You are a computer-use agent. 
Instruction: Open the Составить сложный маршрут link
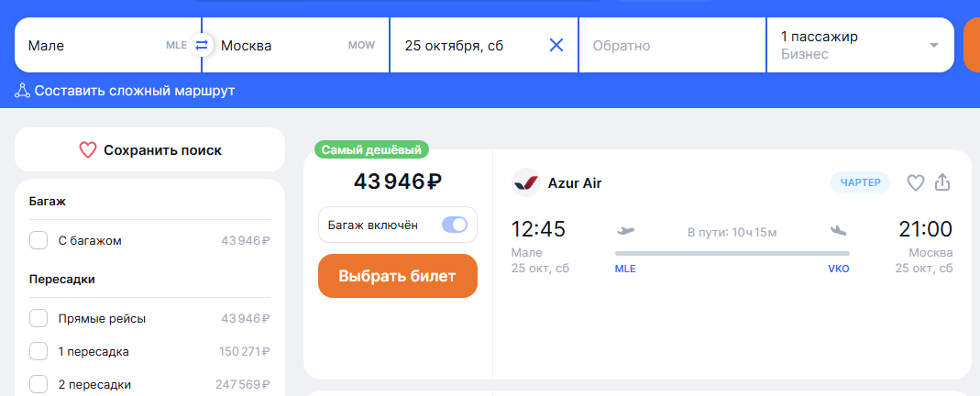tap(135, 91)
